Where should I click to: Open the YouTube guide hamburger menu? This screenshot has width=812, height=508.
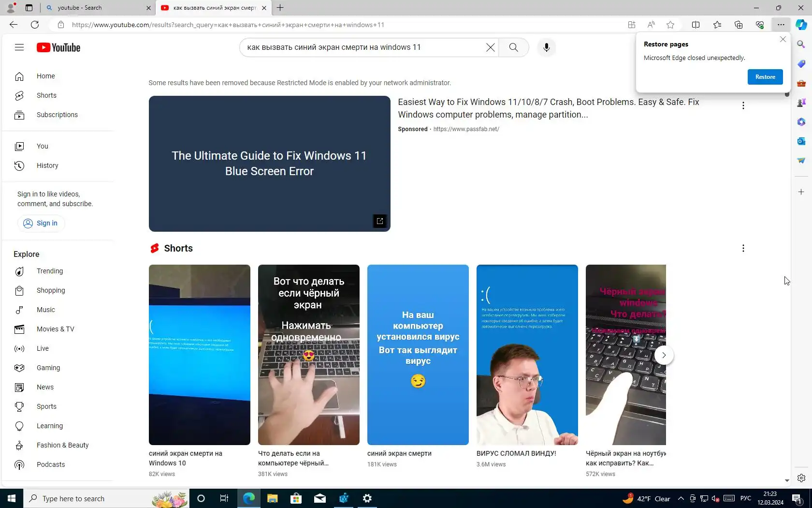[x=19, y=47]
